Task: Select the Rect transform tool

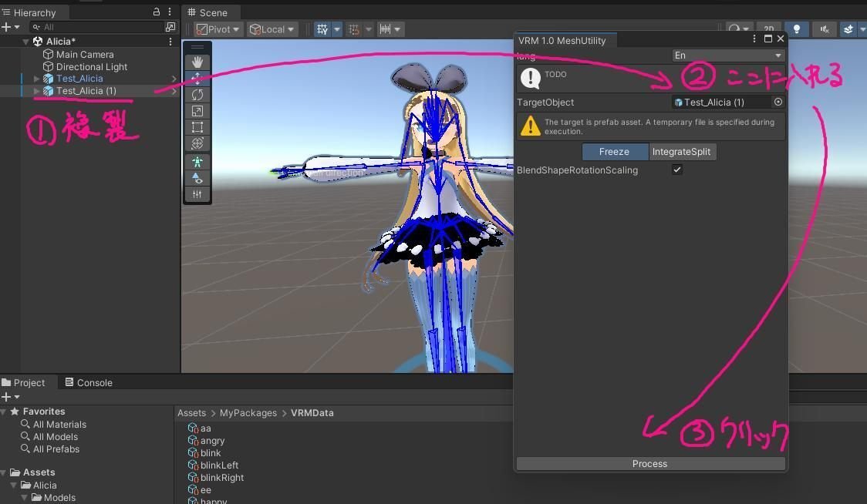Action: pos(197,127)
